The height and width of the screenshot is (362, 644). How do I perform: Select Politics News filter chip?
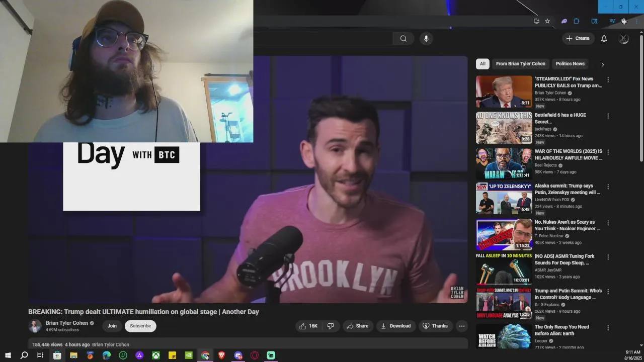pyautogui.click(x=570, y=64)
